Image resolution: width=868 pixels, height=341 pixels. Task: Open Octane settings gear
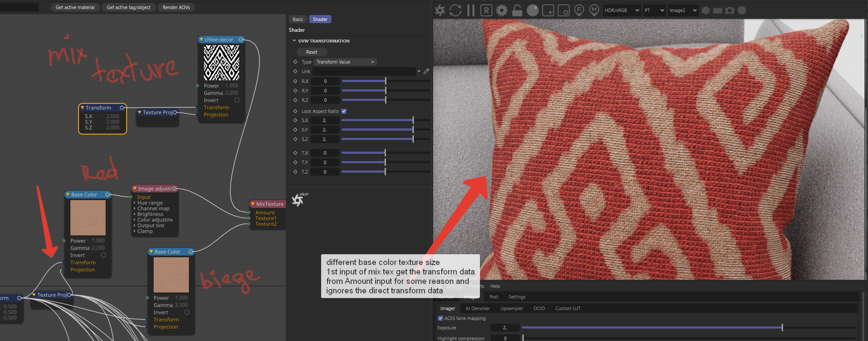click(501, 10)
